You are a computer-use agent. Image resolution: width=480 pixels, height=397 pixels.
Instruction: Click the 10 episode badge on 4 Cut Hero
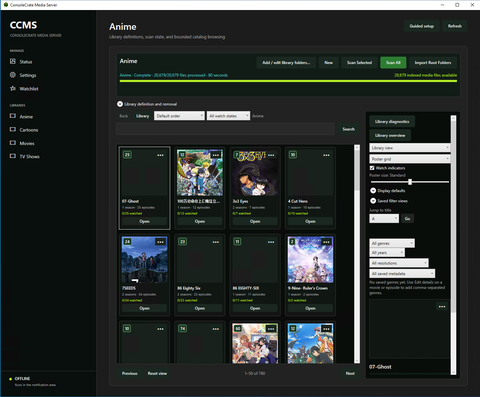293,155
